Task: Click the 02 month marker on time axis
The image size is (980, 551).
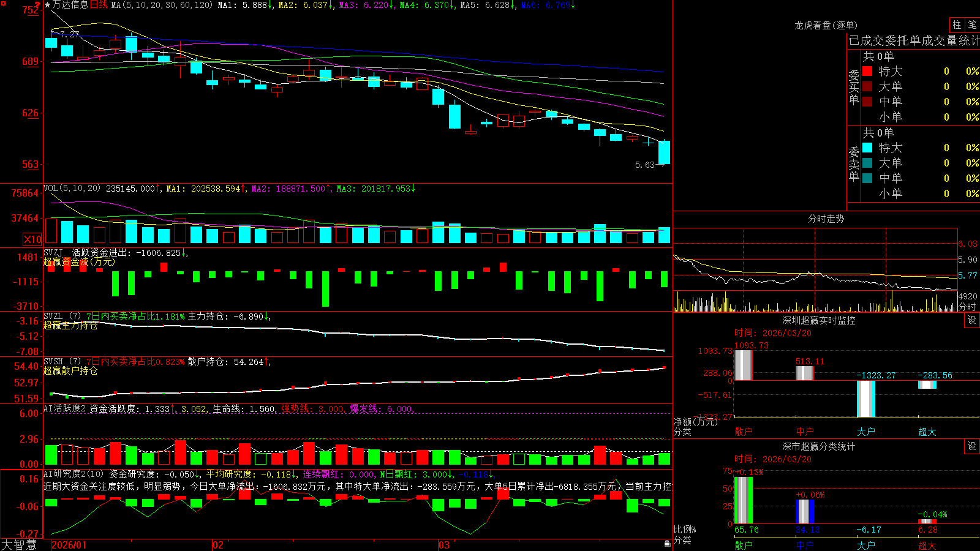Action: pyautogui.click(x=218, y=545)
